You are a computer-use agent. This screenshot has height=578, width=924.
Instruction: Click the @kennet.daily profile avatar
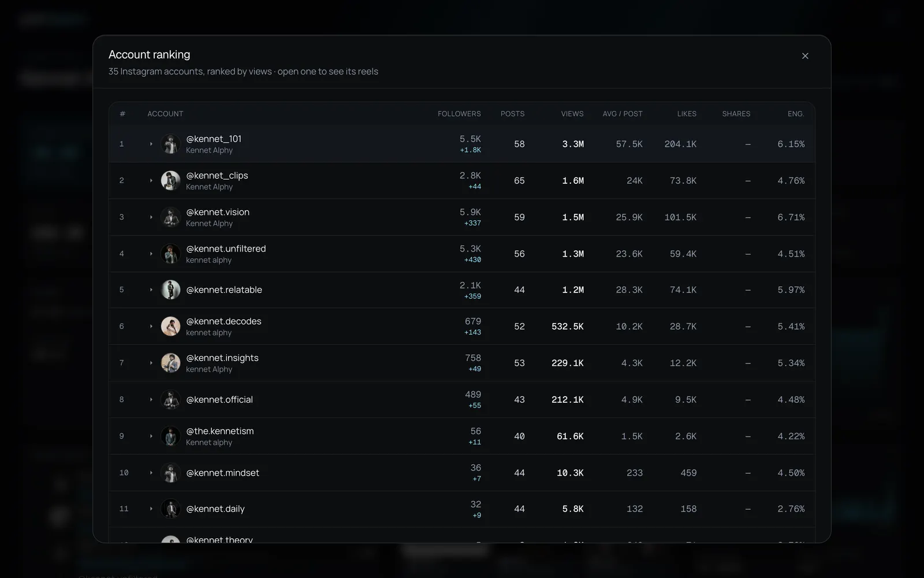[170, 509]
